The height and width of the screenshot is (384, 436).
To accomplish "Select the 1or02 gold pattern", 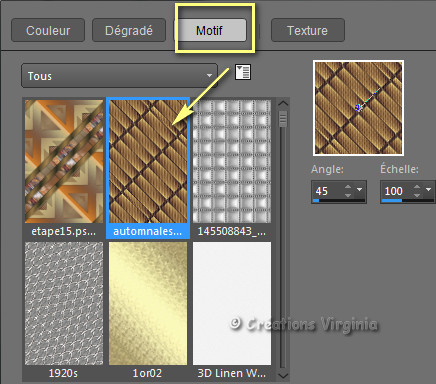I will tap(148, 303).
